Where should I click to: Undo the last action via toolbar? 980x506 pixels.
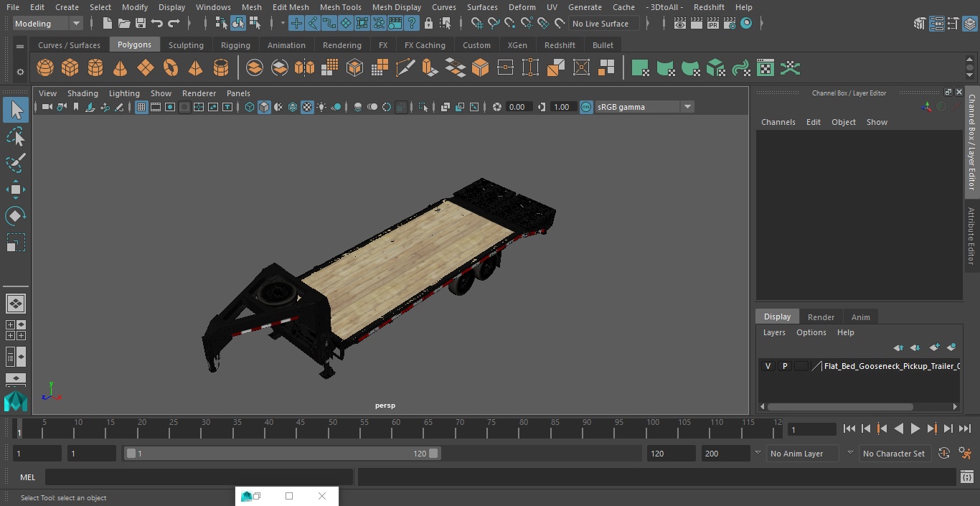[x=157, y=24]
